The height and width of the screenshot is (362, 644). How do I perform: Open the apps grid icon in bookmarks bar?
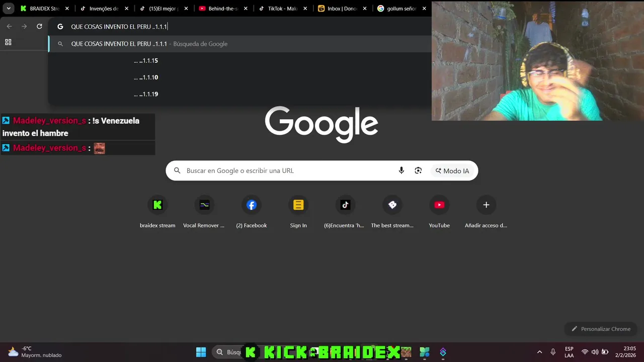pyautogui.click(x=8, y=42)
